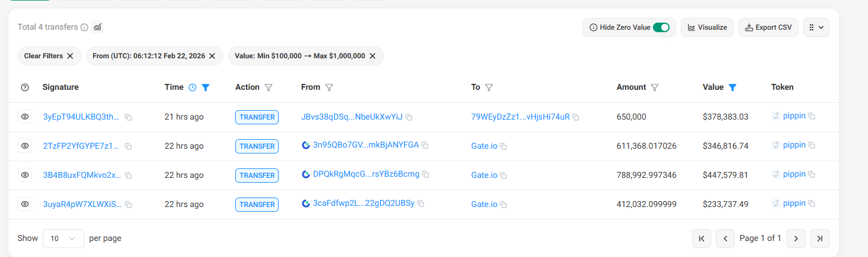Viewport: 868px width, 257px height.
Task: Copy the DPQkRgMqcG sender address
Action: pos(425,174)
